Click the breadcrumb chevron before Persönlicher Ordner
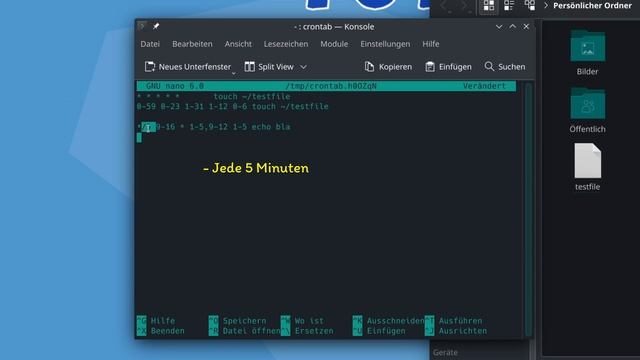 [x=546, y=6]
